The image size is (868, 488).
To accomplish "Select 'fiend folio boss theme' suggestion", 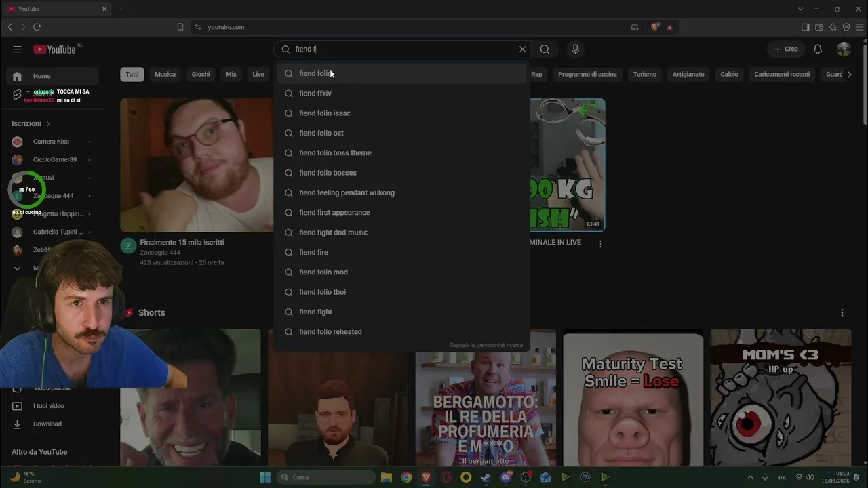I will pos(401,153).
